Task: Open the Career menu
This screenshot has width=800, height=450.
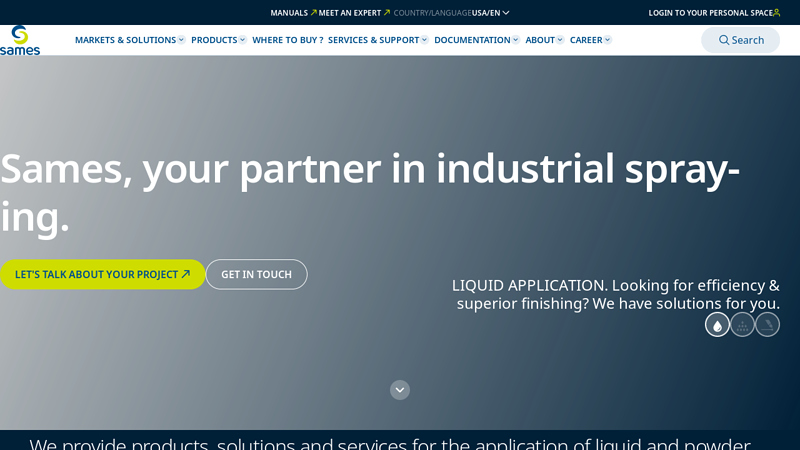Action: tap(590, 40)
